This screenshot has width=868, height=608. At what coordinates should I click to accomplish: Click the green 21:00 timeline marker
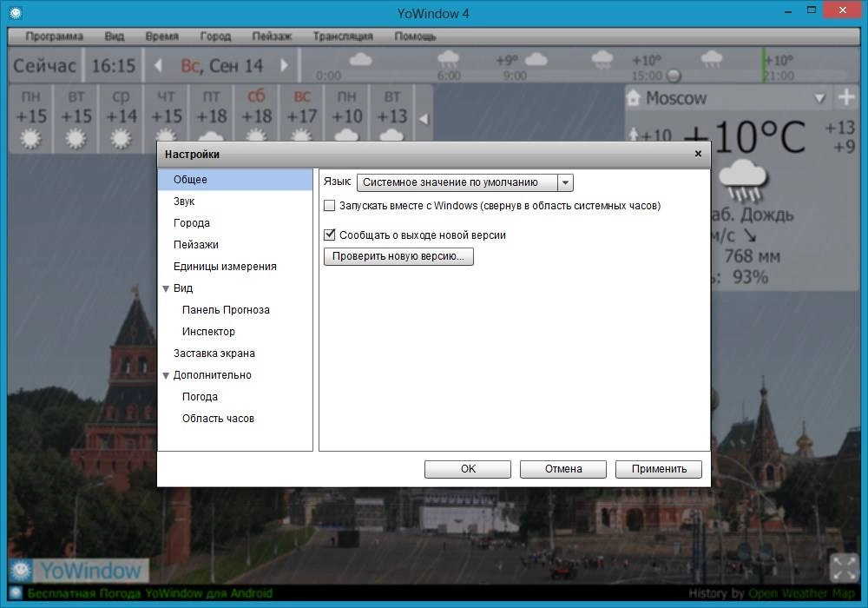pos(765,65)
